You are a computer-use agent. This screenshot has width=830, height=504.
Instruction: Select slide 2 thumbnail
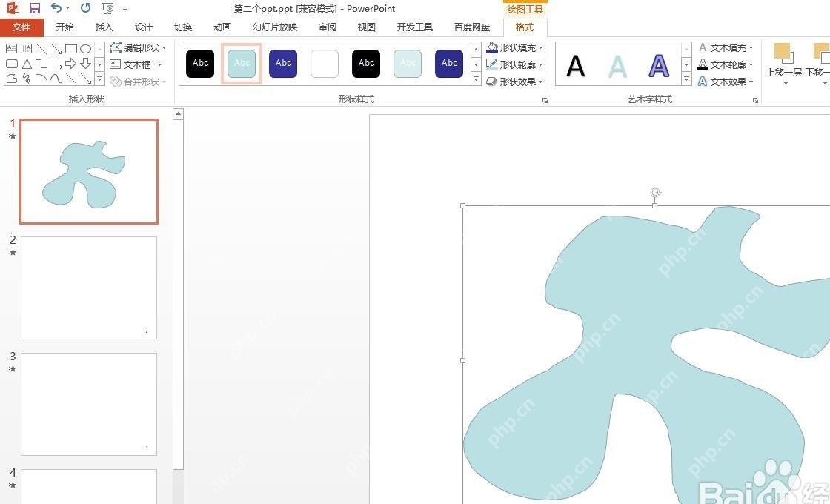pos(89,288)
